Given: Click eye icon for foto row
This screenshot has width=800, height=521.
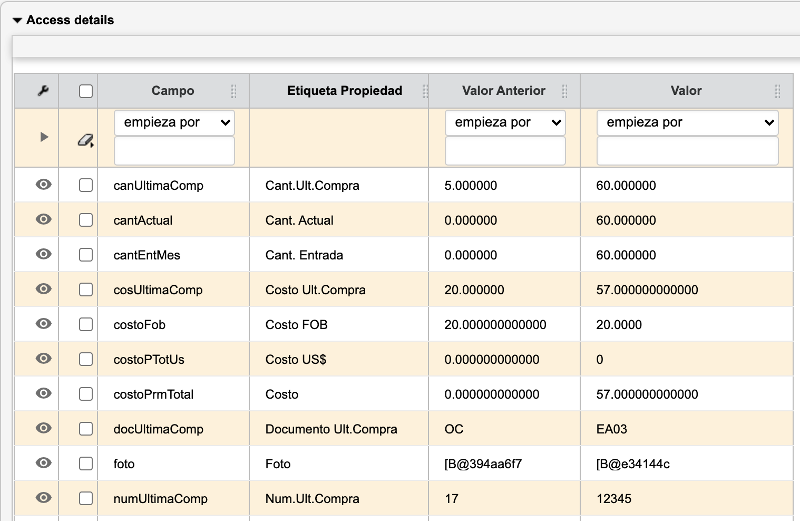Looking at the screenshot, I should click(43, 463).
